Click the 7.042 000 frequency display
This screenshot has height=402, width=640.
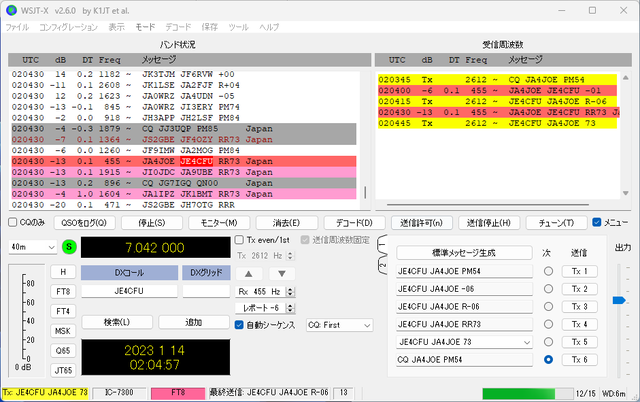click(156, 247)
